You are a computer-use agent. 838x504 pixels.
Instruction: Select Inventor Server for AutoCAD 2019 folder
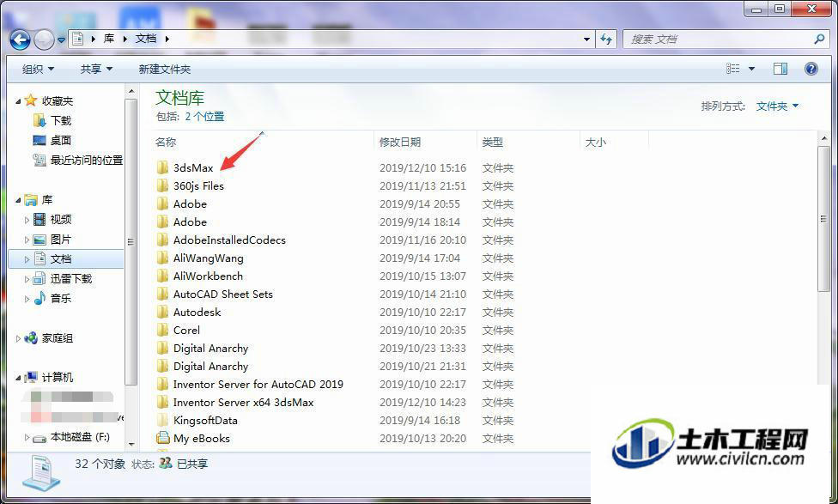point(258,385)
